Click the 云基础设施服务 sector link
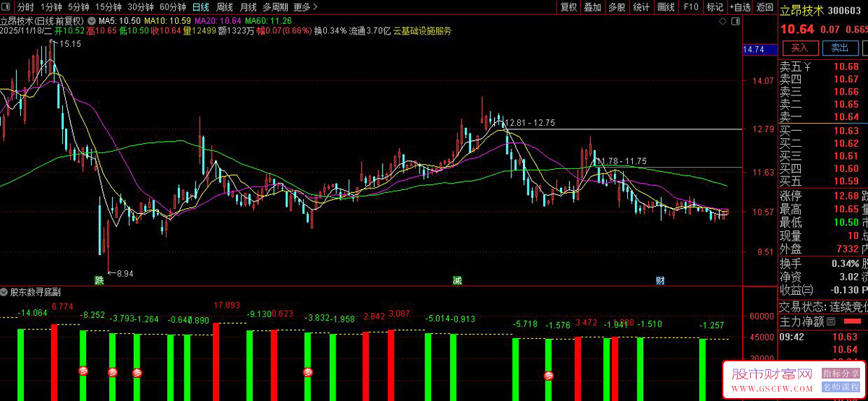This screenshot has height=401, width=868. [x=422, y=31]
